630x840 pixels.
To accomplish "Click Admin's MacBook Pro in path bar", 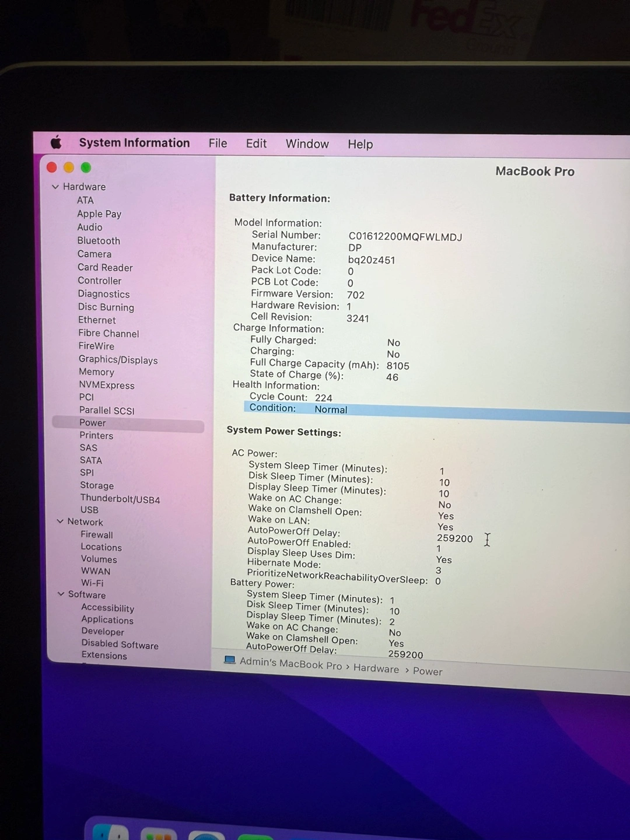I will (x=290, y=664).
